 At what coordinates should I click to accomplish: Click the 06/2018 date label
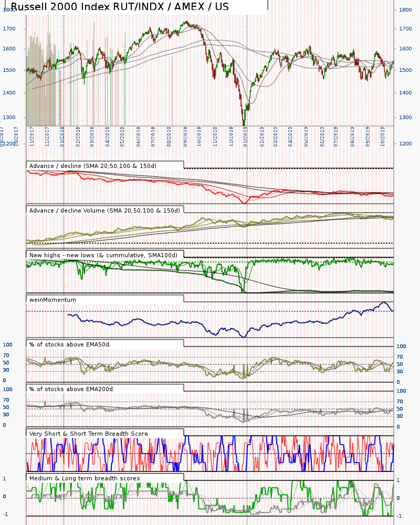coord(138,136)
